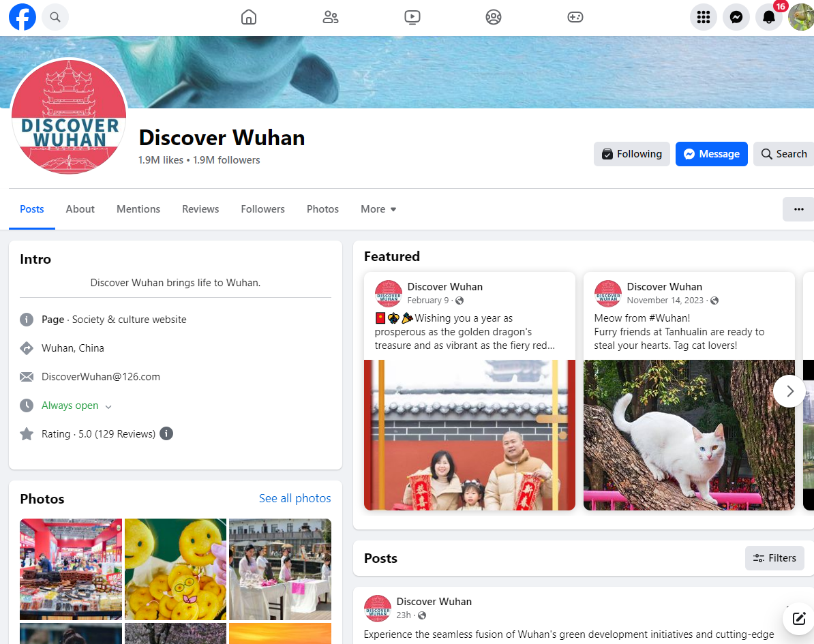Click the Facebook logo icon
The height and width of the screenshot is (644, 814).
22,17
